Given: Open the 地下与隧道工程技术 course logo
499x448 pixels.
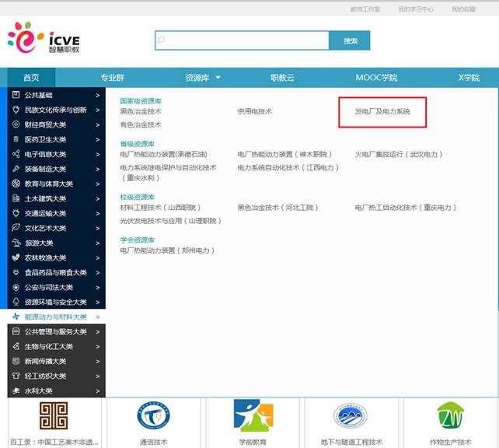Looking at the screenshot, I should click(351, 416).
